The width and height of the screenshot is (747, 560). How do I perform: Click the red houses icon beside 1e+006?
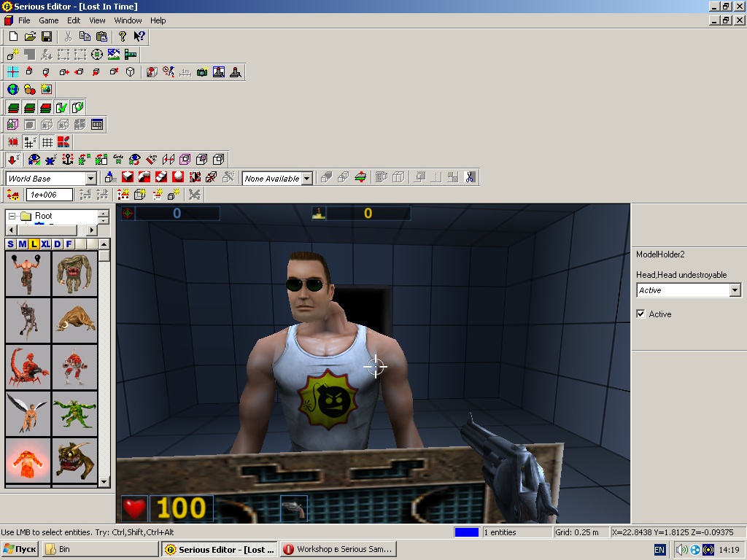[13, 194]
